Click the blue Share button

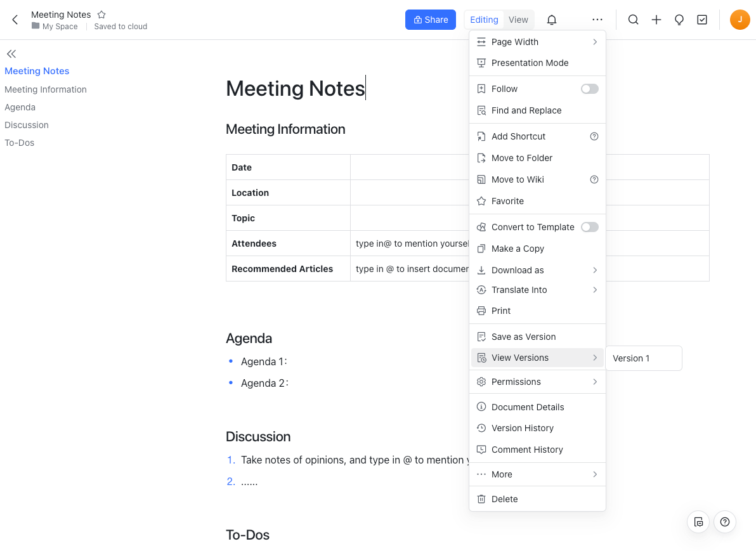(x=431, y=20)
